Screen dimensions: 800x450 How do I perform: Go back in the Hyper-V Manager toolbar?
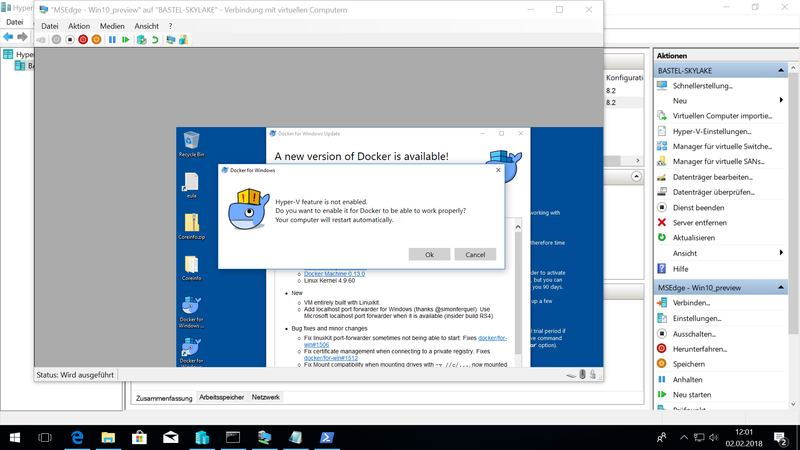coord(8,37)
